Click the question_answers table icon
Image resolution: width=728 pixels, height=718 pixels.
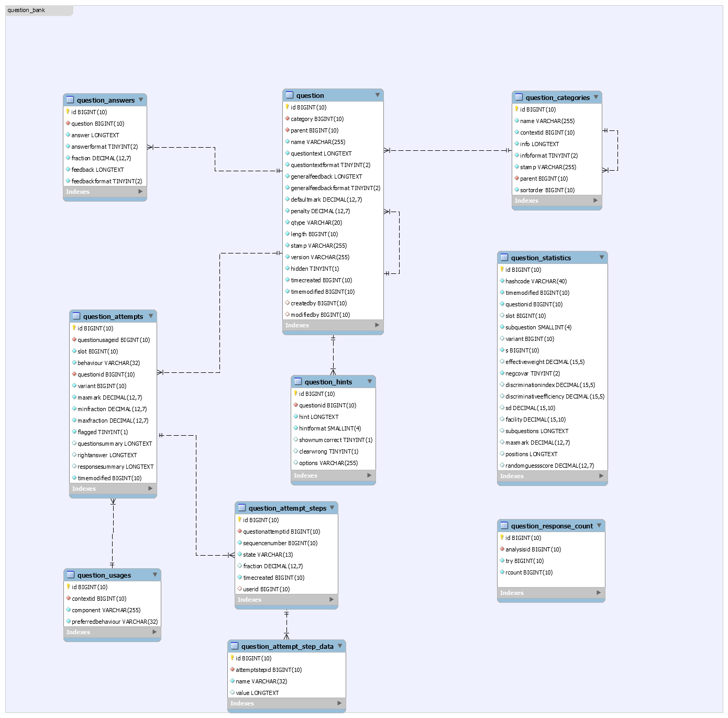point(70,100)
